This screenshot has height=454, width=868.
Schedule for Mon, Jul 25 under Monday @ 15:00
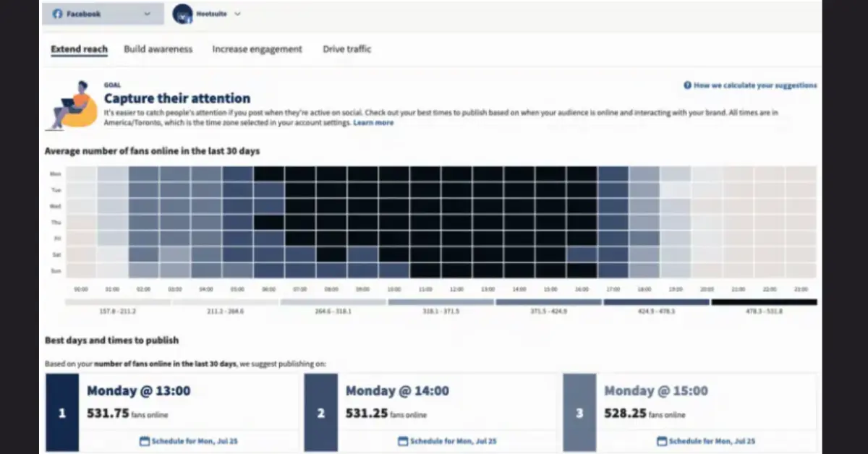click(707, 441)
